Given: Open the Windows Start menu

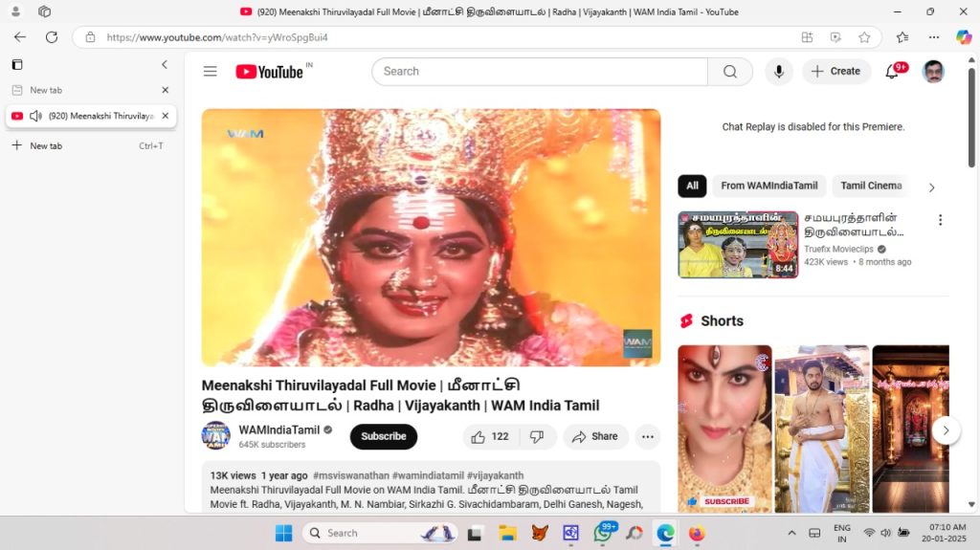Looking at the screenshot, I should click(x=283, y=533).
